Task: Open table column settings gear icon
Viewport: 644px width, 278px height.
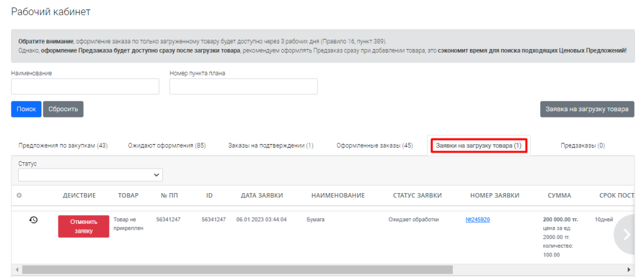Action: pyautogui.click(x=19, y=196)
